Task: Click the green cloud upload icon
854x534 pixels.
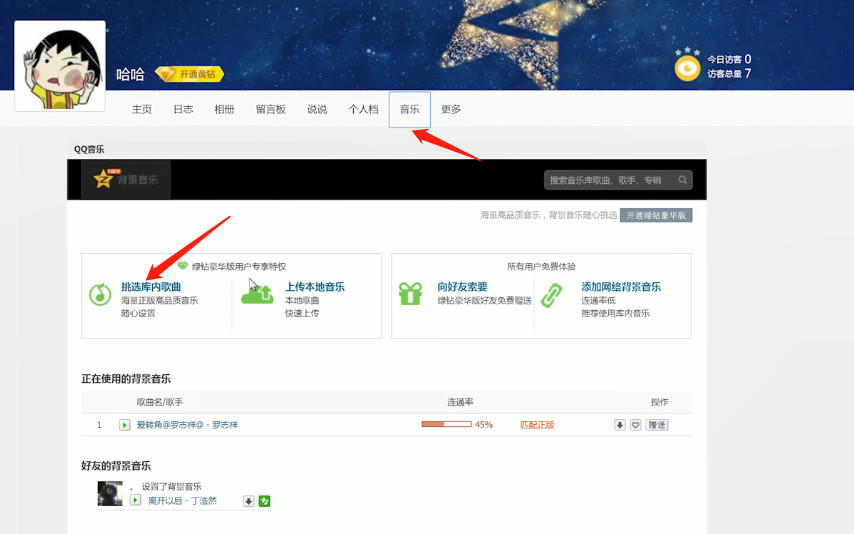Action: [x=257, y=294]
